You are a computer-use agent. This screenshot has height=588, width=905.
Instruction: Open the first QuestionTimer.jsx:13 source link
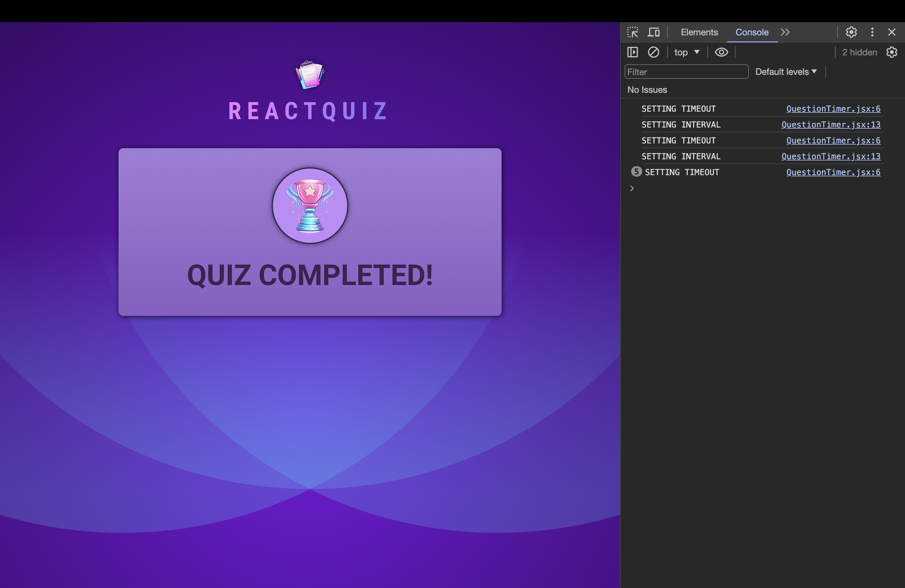[831, 125]
